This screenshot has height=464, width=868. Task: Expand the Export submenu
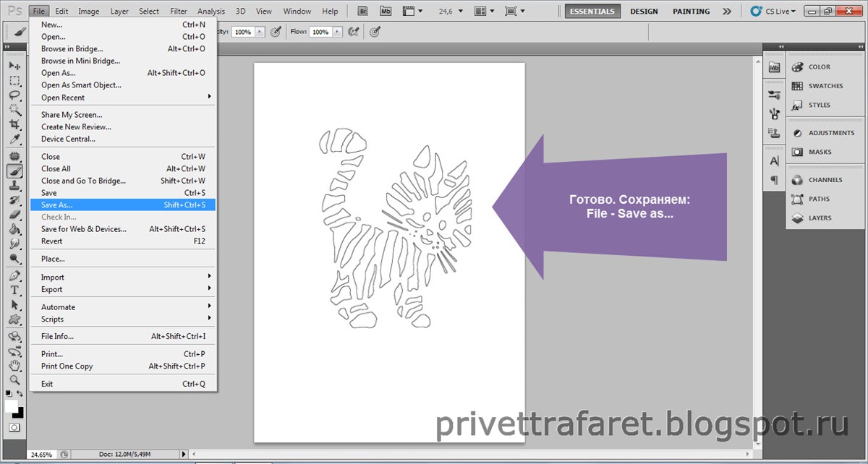(x=123, y=289)
